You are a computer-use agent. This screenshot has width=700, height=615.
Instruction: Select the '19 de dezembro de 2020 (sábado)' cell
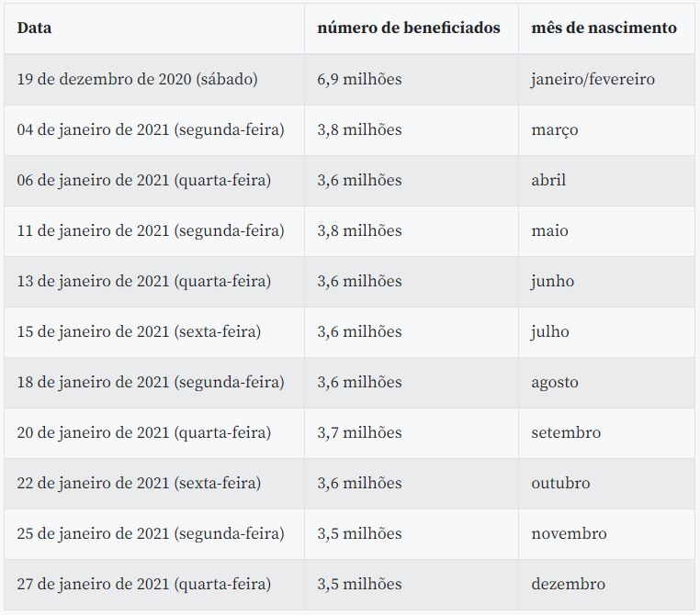137,79
